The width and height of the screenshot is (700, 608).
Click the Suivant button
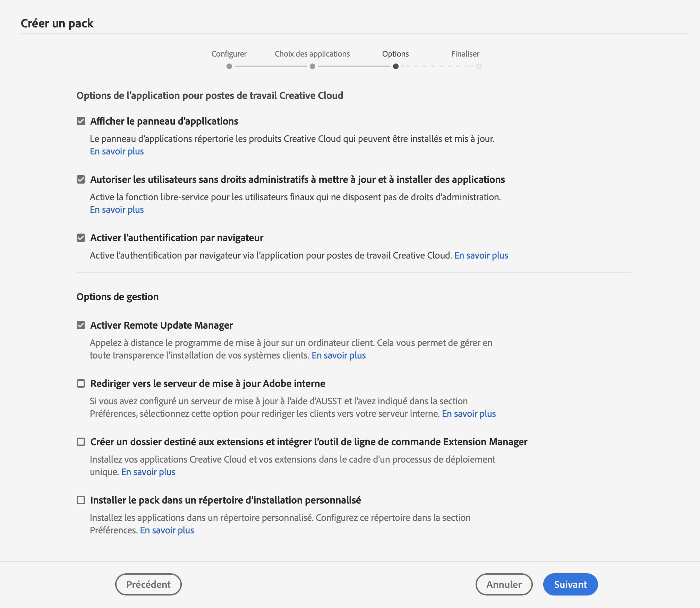570,584
